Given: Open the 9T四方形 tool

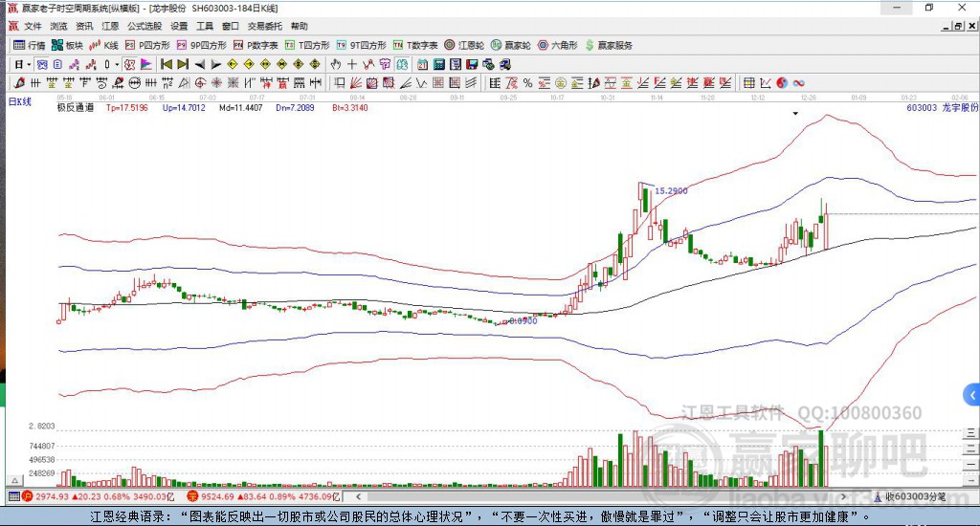Looking at the screenshot, I should pyautogui.click(x=361, y=45).
